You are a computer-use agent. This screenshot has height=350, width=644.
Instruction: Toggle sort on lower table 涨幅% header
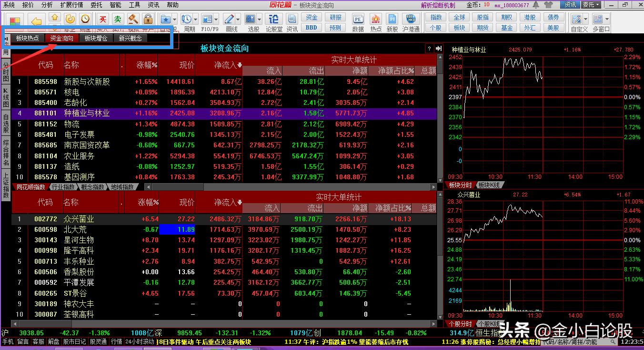coord(148,202)
